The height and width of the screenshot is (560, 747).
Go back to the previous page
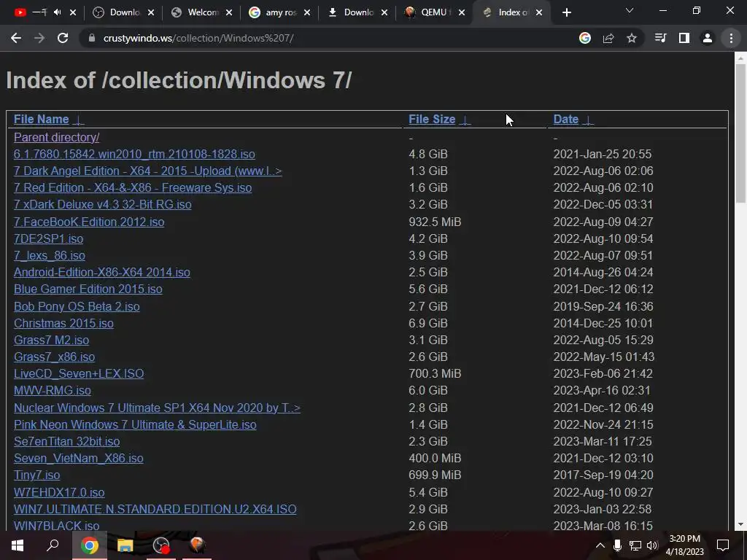[16, 38]
